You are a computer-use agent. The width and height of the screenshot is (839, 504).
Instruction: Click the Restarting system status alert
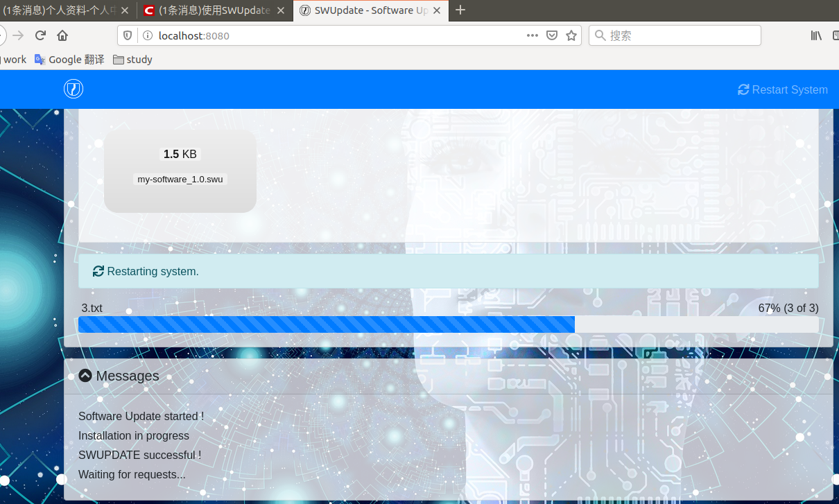pyautogui.click(x=449, y=271)
